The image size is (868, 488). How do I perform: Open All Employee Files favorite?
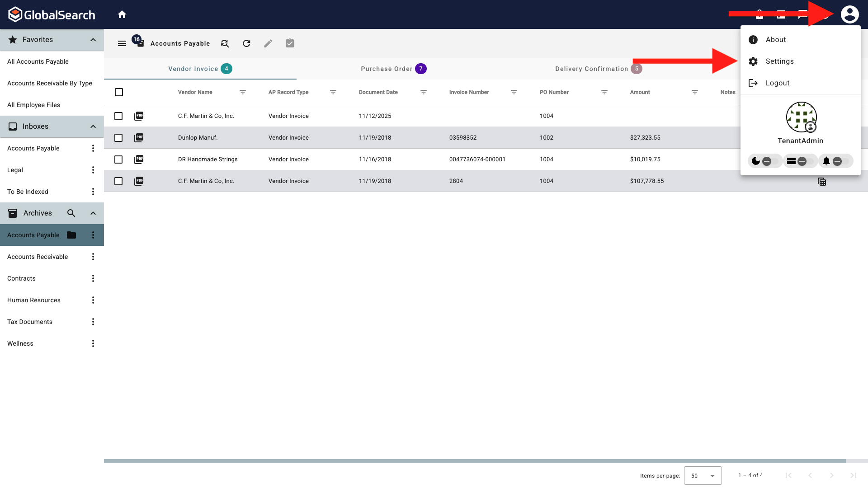[x=33, y=105]
